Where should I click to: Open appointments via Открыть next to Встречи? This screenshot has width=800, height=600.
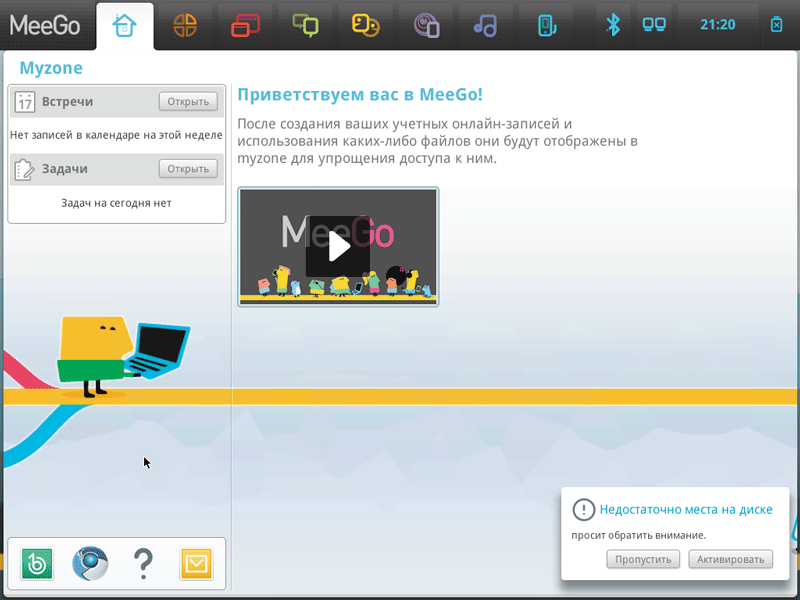(x=187, y=101)
